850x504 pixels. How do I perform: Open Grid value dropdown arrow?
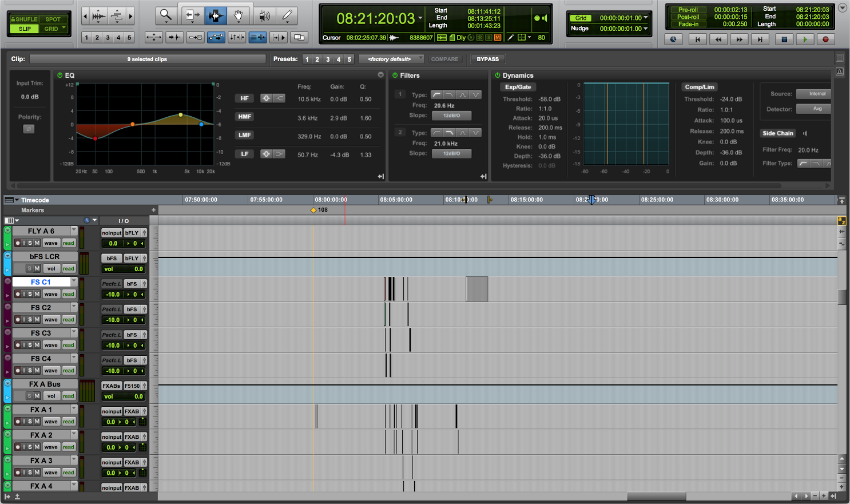click(x=646, y=18)
